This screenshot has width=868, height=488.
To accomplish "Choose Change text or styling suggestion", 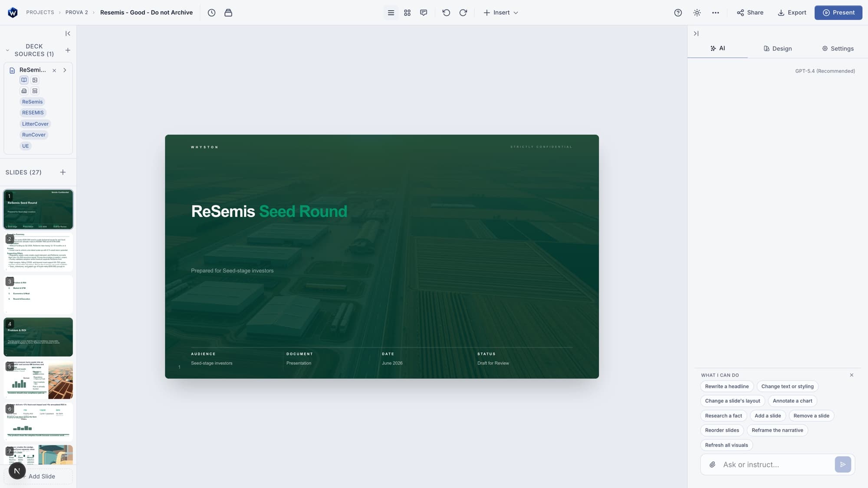I will tap(787, 386).
